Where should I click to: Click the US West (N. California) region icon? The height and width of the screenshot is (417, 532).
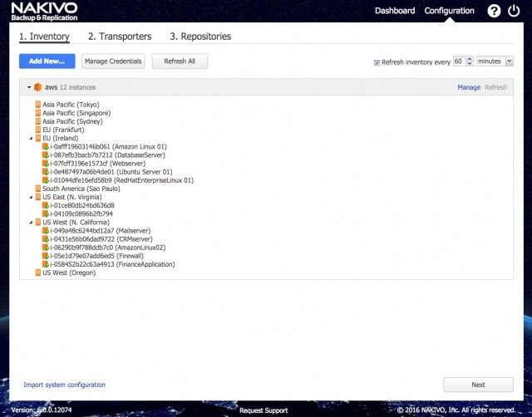[x=38, y=223]
